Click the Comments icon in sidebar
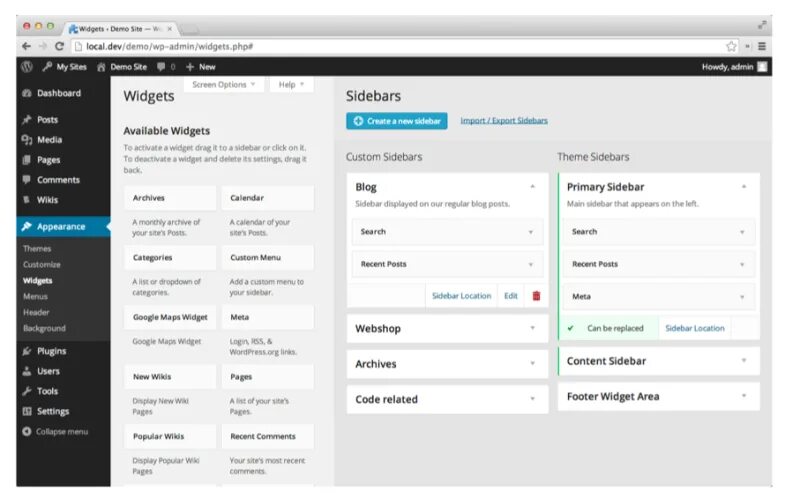This screenshot has width=800, height=498. 27,180
